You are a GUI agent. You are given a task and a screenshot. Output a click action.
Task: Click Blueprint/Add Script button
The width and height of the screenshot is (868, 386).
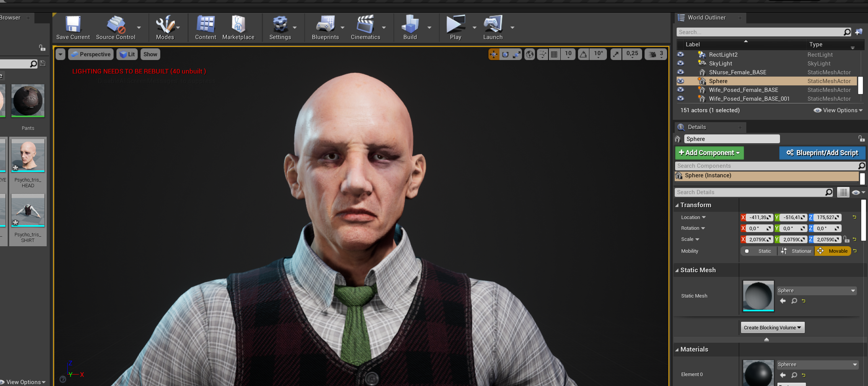(x=822, y=153)
